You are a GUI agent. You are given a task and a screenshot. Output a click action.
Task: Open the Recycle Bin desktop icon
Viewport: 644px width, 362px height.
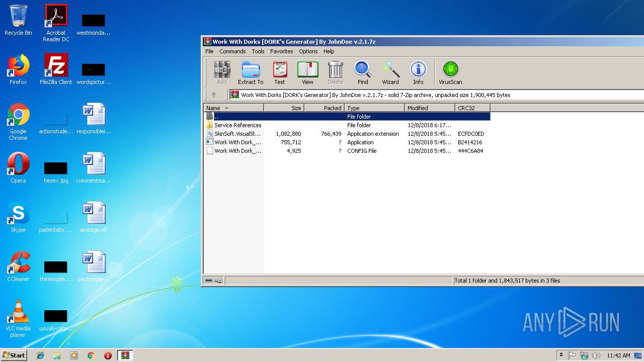[18, 20]
